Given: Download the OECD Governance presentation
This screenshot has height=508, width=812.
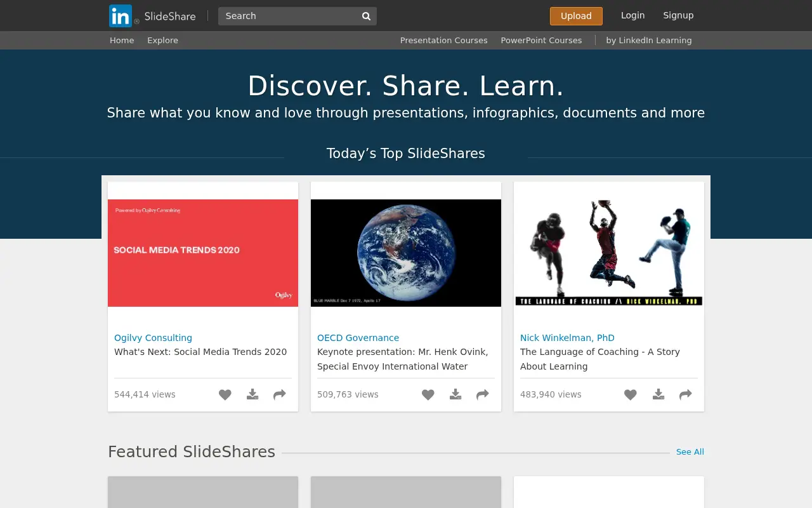Looking at the screenshot, I should (x=455, y=394).
